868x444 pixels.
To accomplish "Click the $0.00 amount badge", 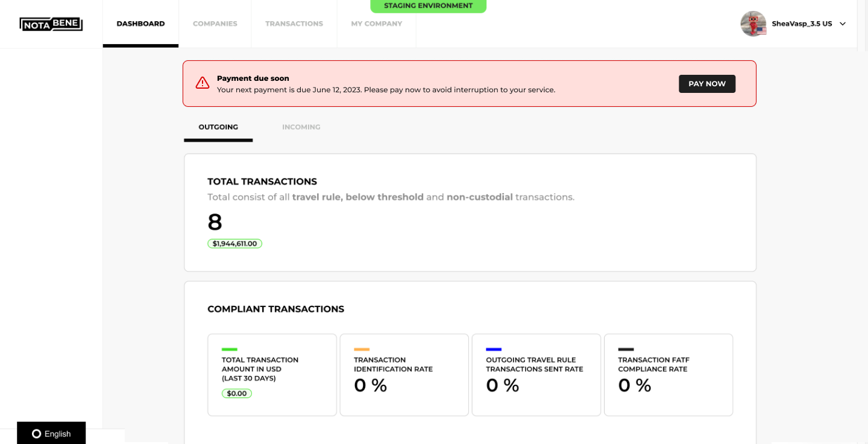I will point(237,393).
